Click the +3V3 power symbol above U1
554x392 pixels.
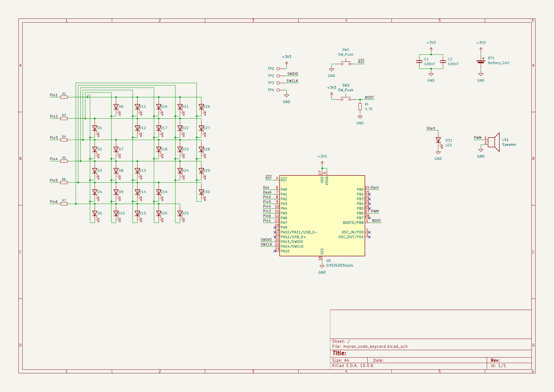pyautogui.click(x=322, y=163)
